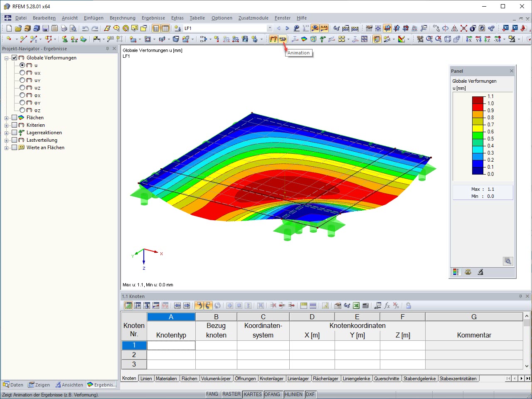
Task: Expand the Werte an Flächen node
Action: (x=7, y=148)
